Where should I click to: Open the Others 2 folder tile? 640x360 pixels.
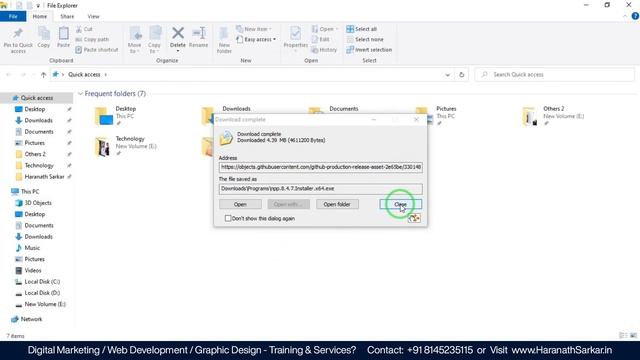pos(553,116)
